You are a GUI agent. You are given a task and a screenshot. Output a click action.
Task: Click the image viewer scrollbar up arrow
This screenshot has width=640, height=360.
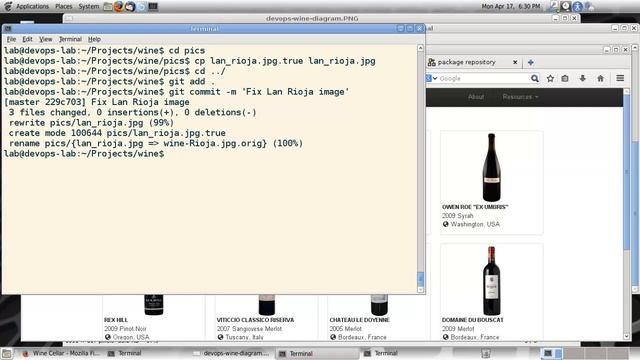click(x=635, y=48)
